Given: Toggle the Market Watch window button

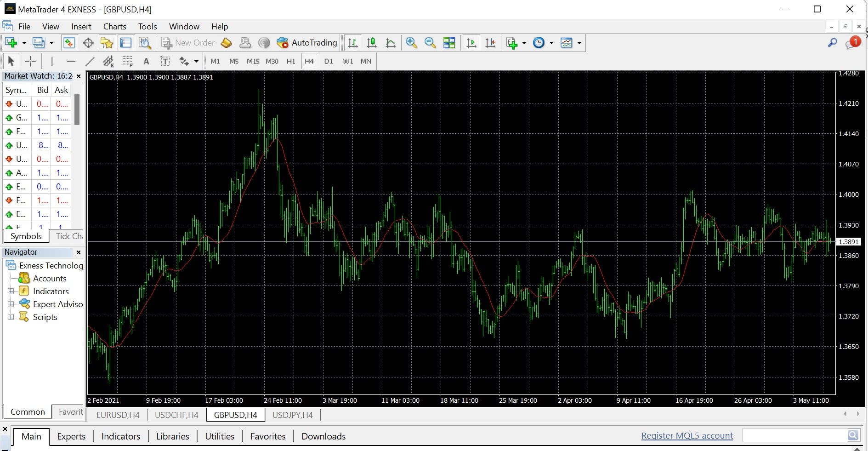Looking at the screenshot, I should tap(69, 43).
